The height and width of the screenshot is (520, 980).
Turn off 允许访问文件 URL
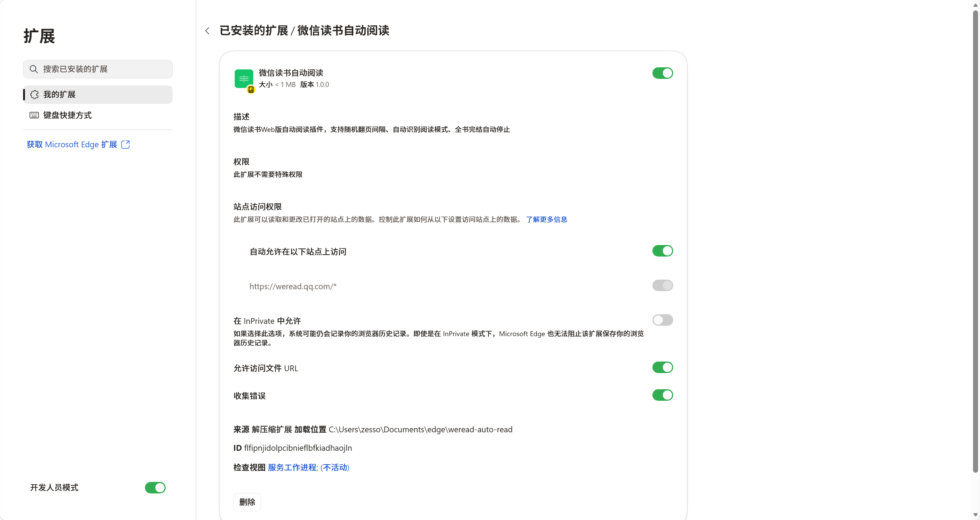click(x=662, y=367)
